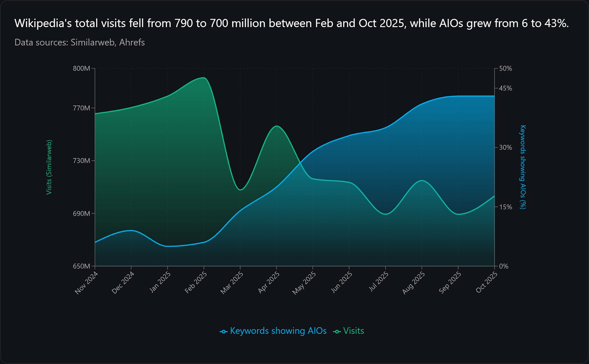Click the Feb 2025 x-axis label
Screen dimensions: 589x364
point(196,283)
